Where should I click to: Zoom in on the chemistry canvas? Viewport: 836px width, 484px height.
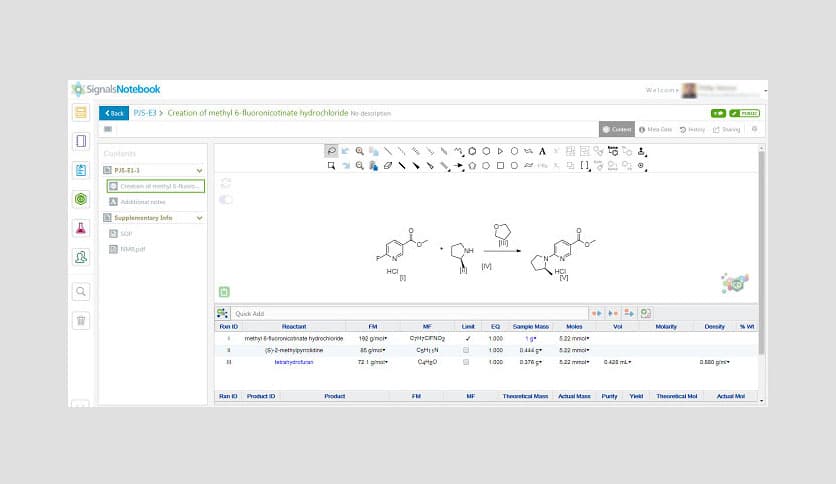click(x=359, y=151)
